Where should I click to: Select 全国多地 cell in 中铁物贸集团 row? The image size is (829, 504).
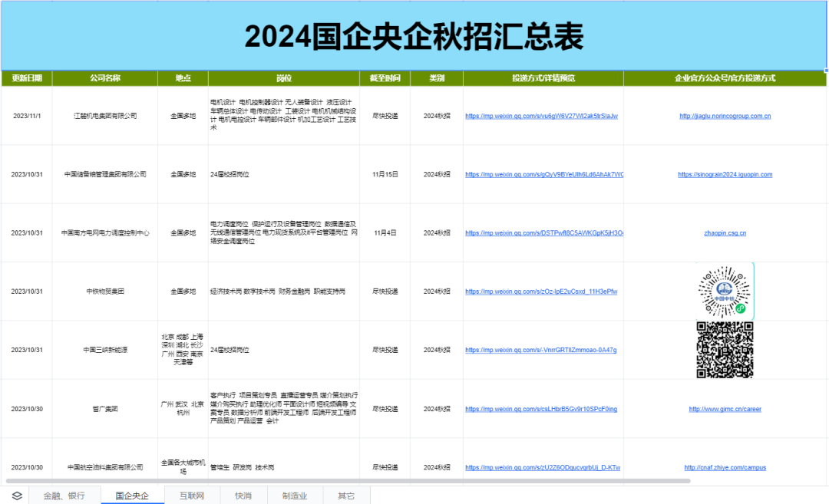click(x=183, y=292)
